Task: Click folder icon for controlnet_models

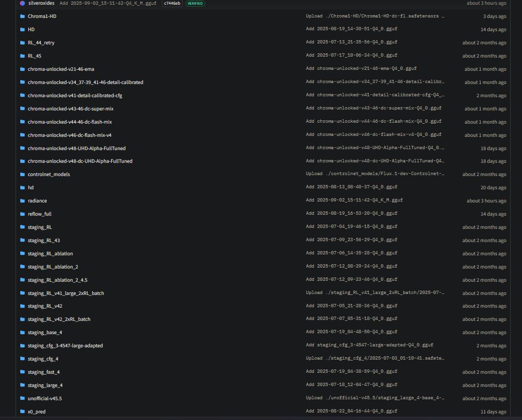Action: point(22,175)
